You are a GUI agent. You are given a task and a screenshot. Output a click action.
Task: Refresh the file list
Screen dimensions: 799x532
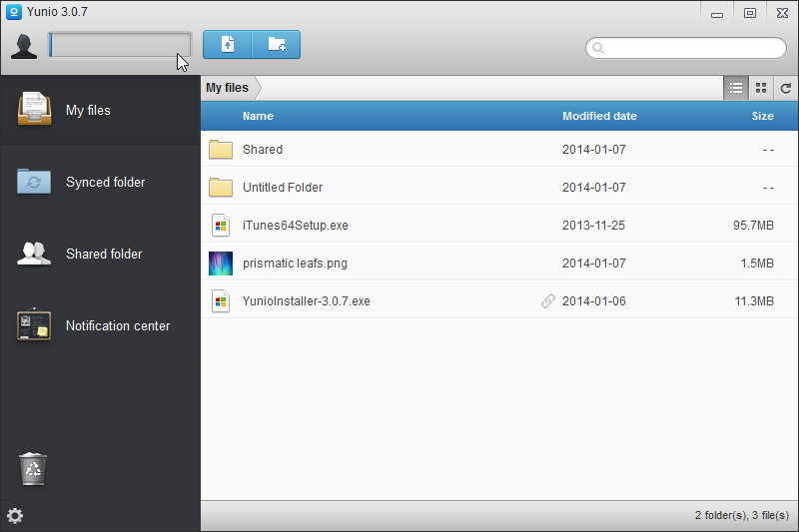click(x=786, y=88)
